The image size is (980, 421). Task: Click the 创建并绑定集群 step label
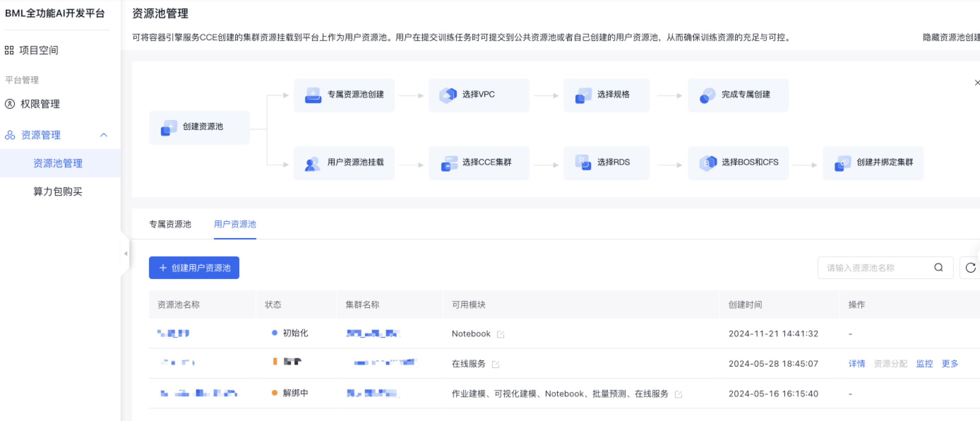885,162
